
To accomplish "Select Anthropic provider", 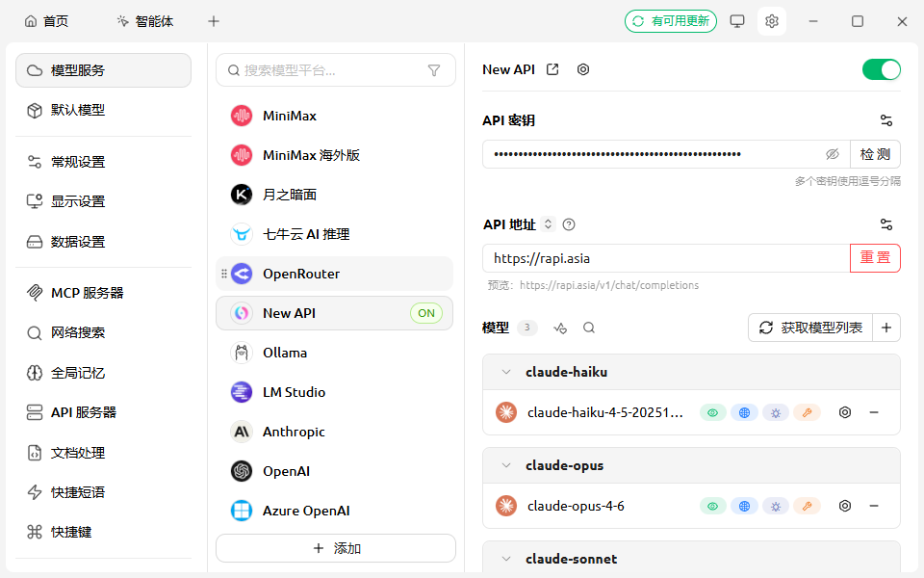I will (335, 432).
